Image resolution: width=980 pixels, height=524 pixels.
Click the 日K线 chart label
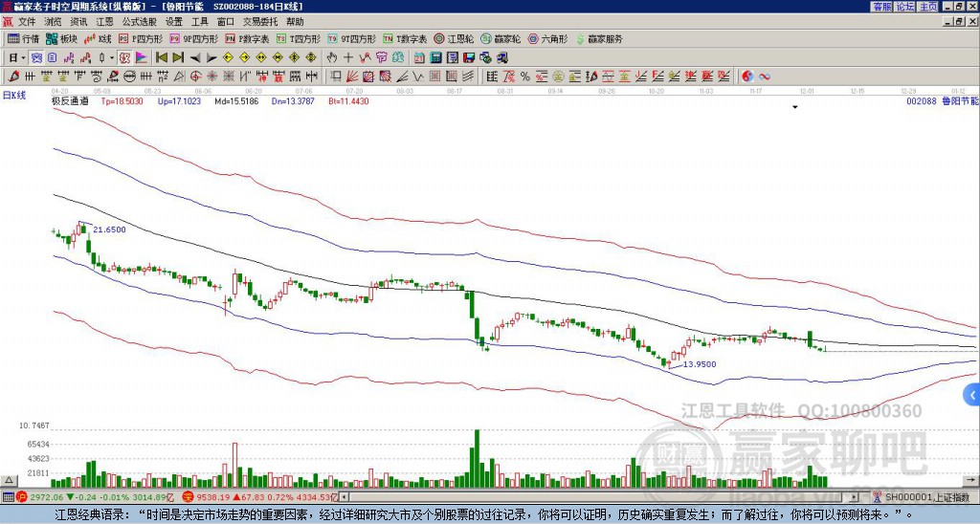tap(14, 95)
